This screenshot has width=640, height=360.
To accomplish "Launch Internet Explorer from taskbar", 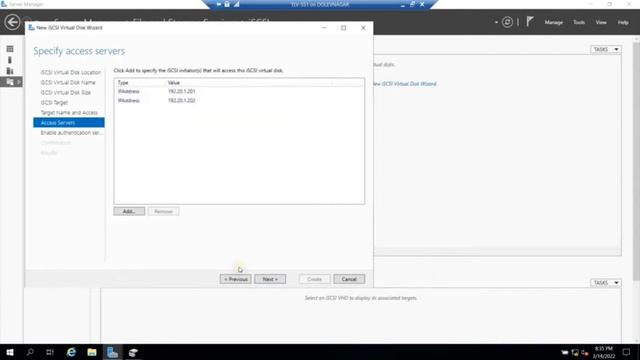I will (x=71, y=352).
